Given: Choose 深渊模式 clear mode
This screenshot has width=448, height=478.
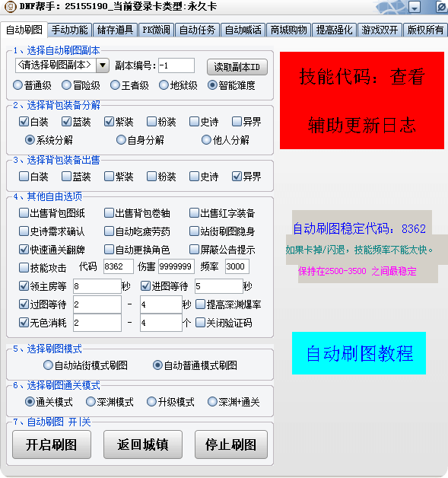Looking at the screenshot, I should click(x=110, y=402).
